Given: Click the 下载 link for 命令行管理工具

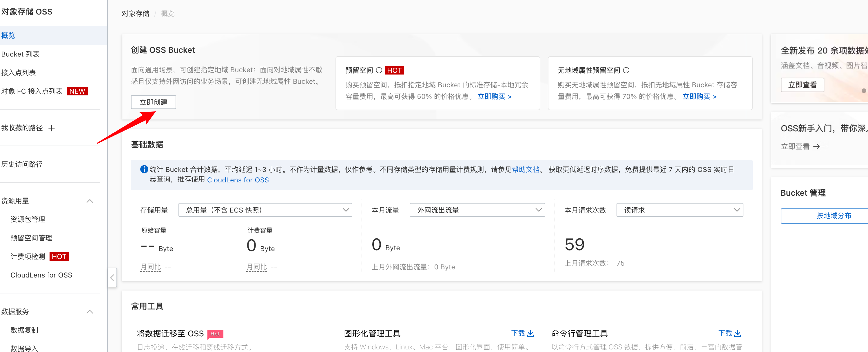Looking at the screenshot, I should 725,333.
